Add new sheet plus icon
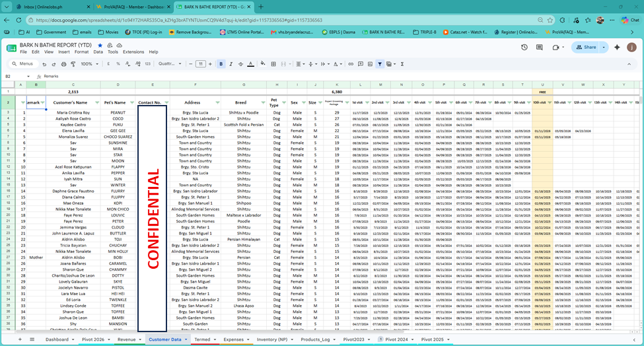Image resolution: width=644 pixels, height=346 pixels. pos(20,339)
